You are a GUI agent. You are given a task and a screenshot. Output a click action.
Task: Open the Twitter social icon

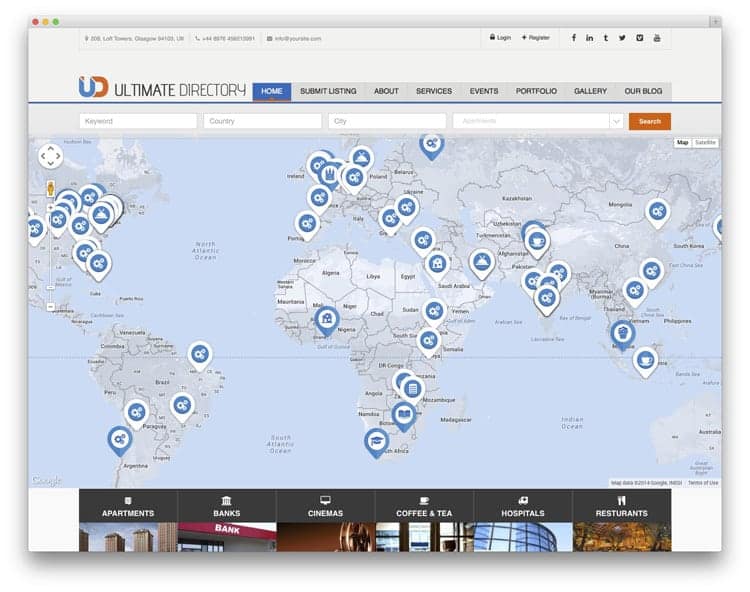coord(622,38)
